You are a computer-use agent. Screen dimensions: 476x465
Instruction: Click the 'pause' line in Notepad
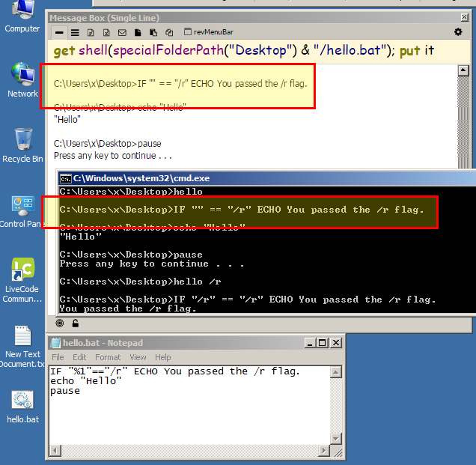pos(65,391)
